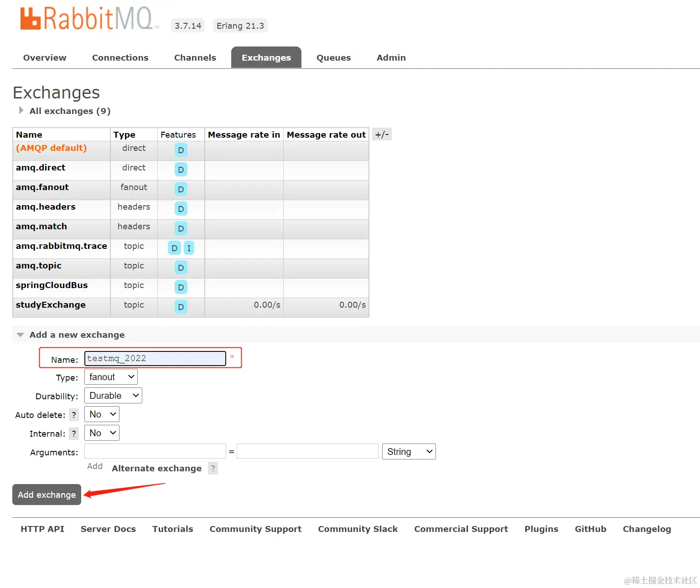This screenshot has height=588, width=700.
Task: Expand the All exchanges (9) section
Action: point(65,111)
